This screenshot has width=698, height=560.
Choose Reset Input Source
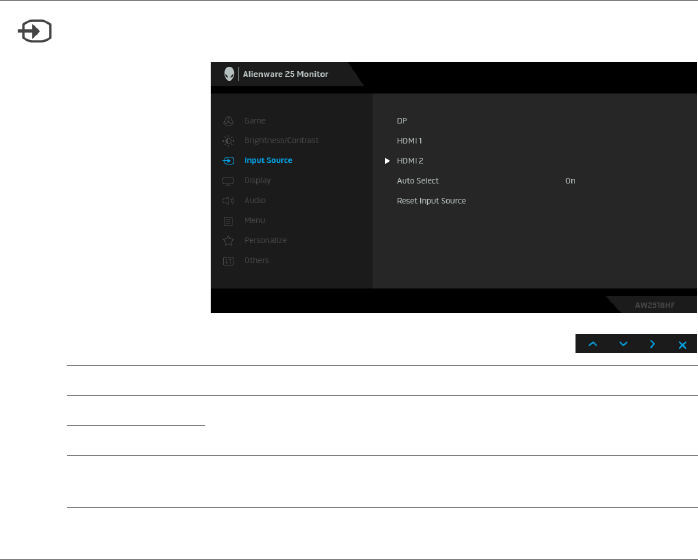point(431,201)
